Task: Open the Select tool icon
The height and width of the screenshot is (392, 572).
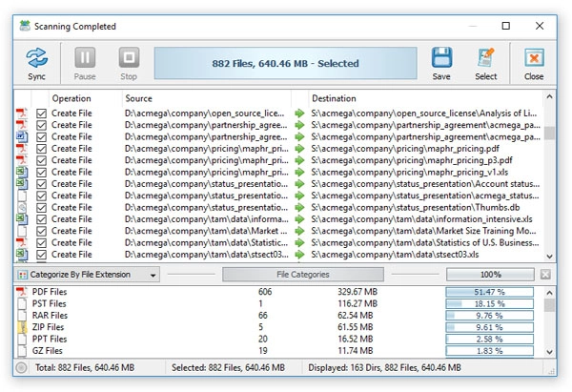Action: (485, 57)
